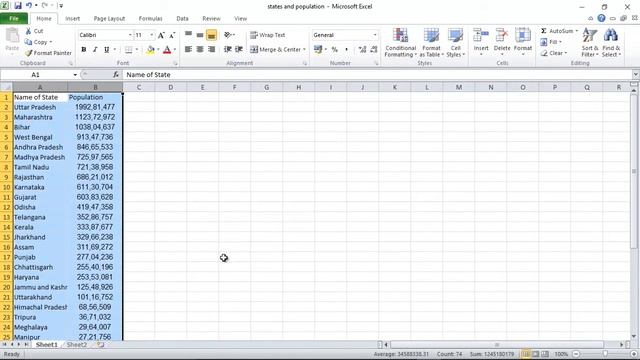640x360 pixels.
Task: Click the Borders icon
Action: 129,49
